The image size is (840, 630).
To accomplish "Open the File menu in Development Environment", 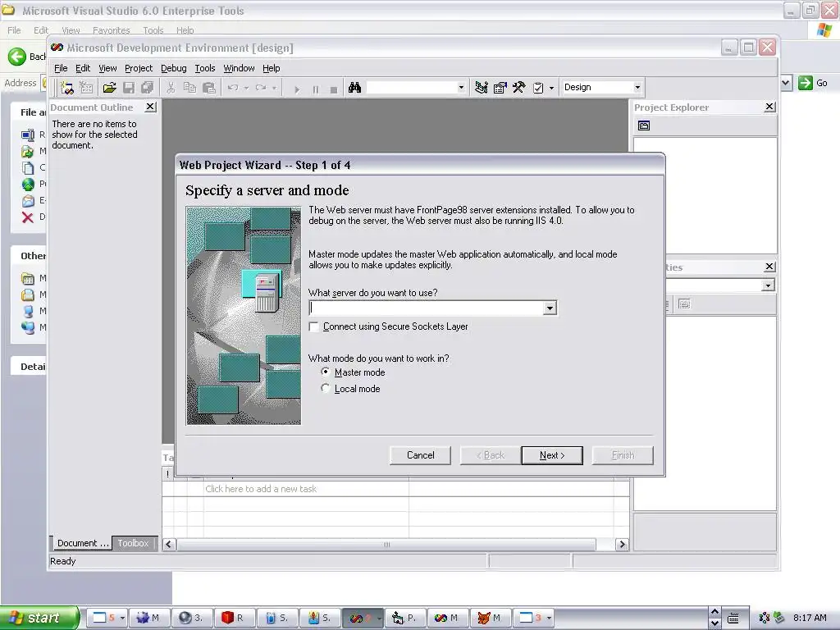I will [61, 68].
